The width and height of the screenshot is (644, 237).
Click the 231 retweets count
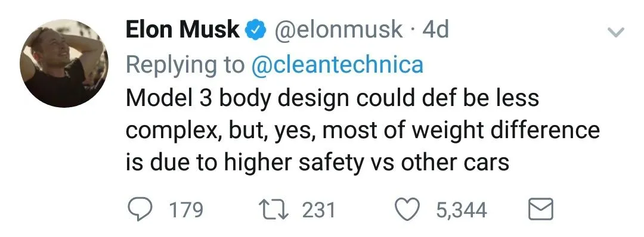coord(318,210)
